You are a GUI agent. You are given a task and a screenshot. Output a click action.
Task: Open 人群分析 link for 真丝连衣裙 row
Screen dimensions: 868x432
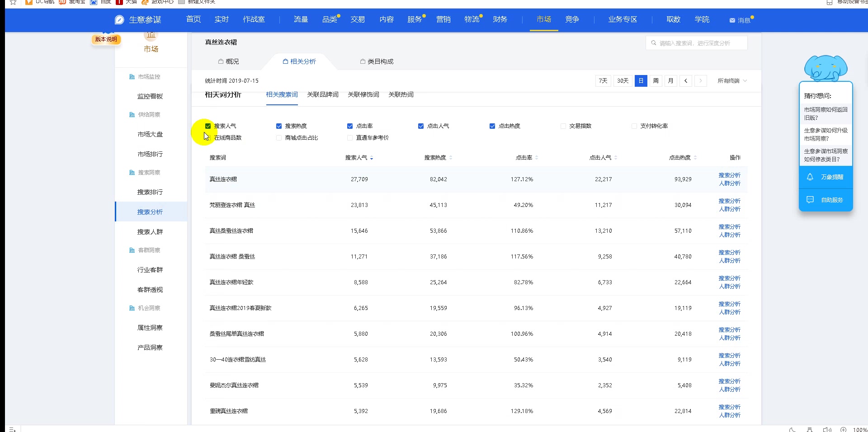point(730,183)
